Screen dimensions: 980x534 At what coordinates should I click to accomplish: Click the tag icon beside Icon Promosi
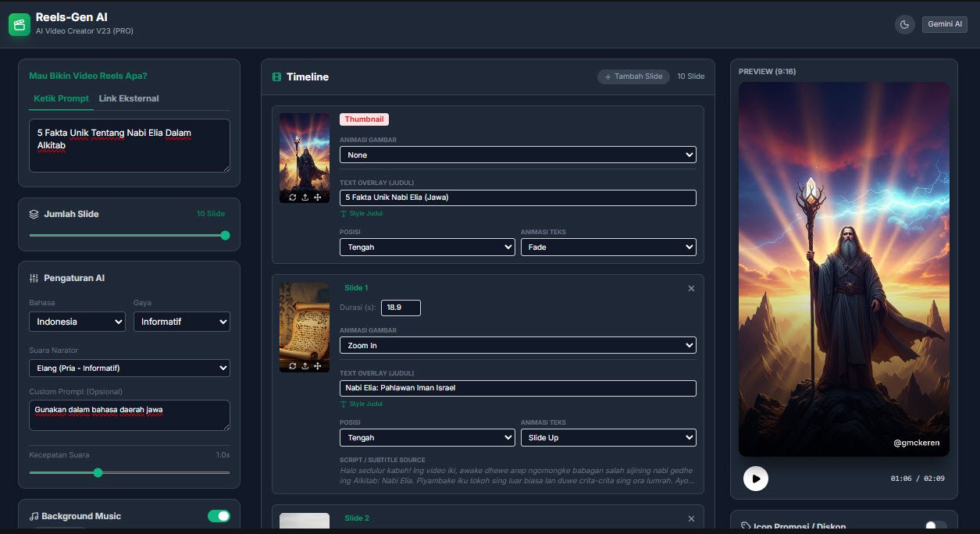[745, 527]
